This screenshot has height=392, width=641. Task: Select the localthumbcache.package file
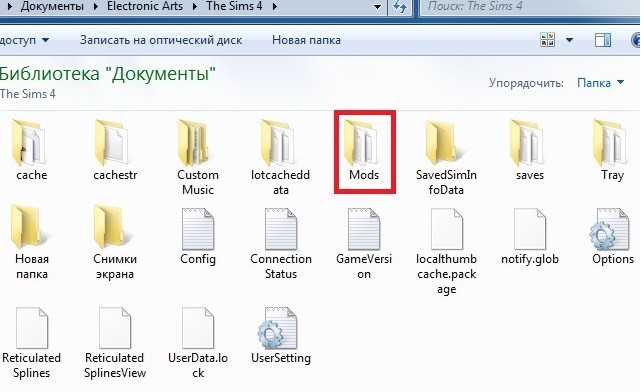tap(446, 251)
